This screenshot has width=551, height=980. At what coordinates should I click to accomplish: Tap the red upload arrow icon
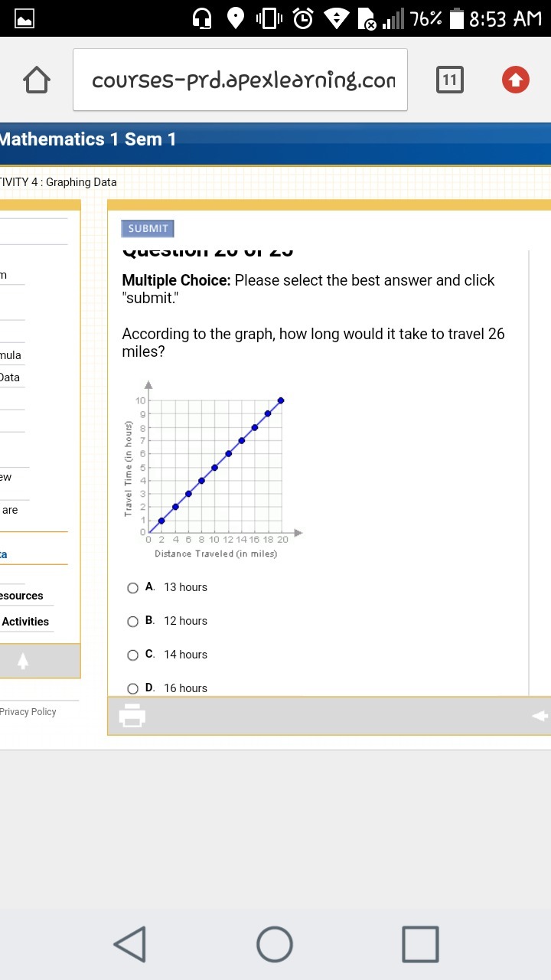515,80
